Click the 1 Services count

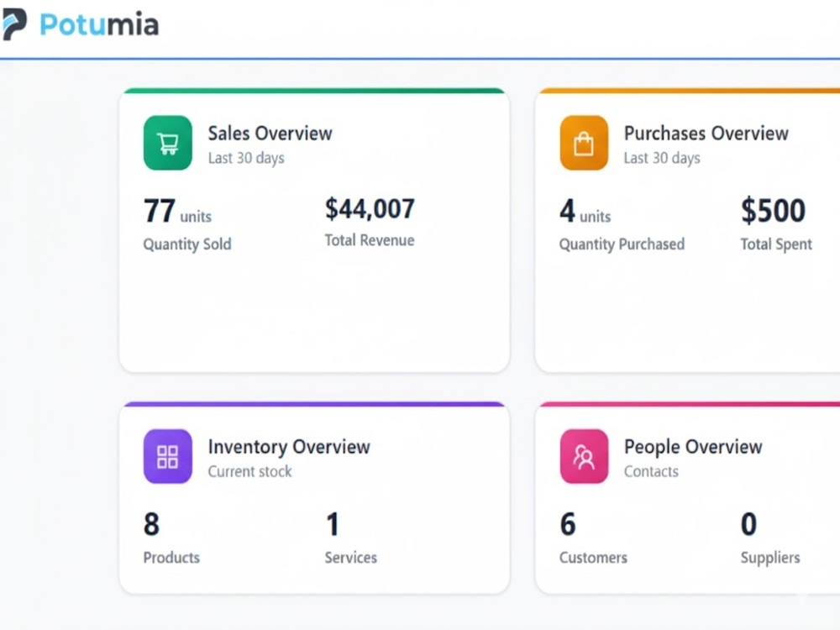(333, 524)
